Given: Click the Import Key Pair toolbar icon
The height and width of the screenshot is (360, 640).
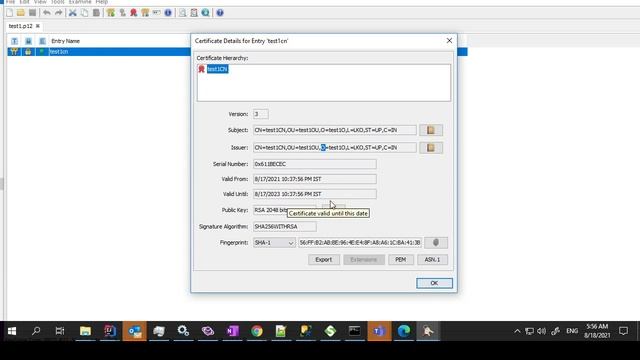Looking at the screenshot, I should click(x=145, y=13).
